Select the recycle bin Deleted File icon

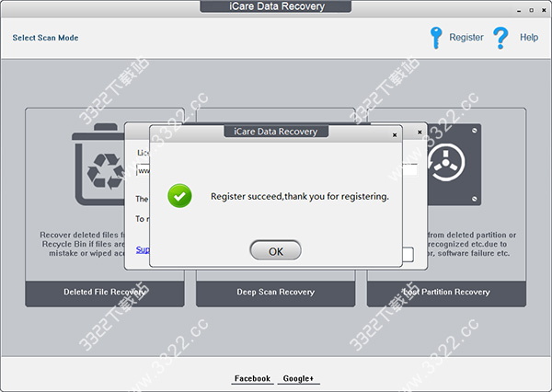click(98, 164)
